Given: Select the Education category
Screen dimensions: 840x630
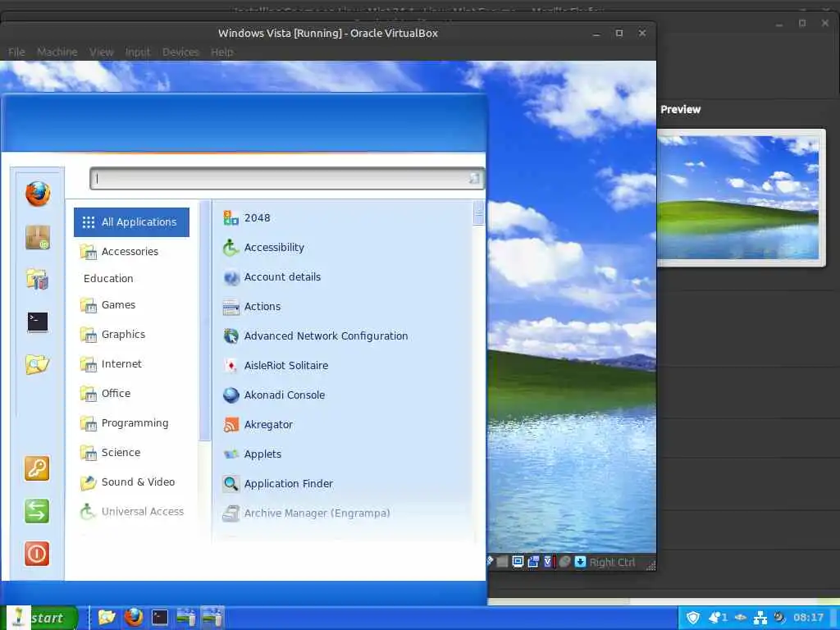Looking at the screenshot, I should click(x=131, y=278).
